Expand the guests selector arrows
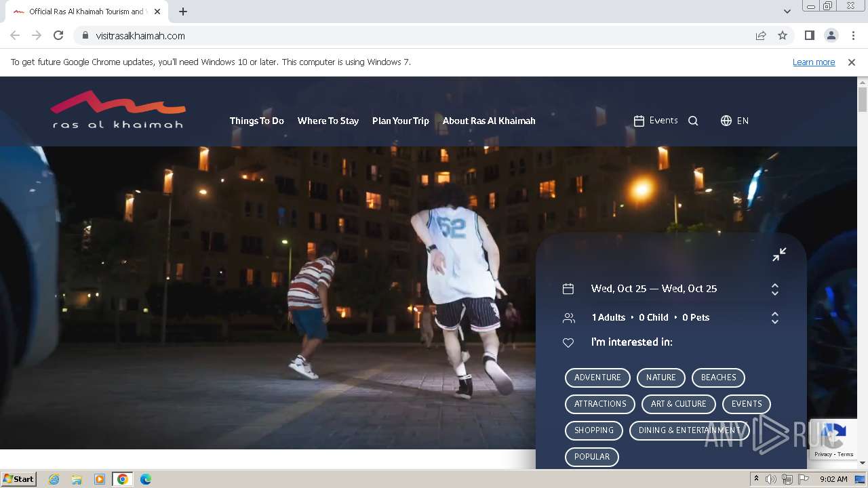Viewport: 868px width, 488px height. tap(774, 318)
